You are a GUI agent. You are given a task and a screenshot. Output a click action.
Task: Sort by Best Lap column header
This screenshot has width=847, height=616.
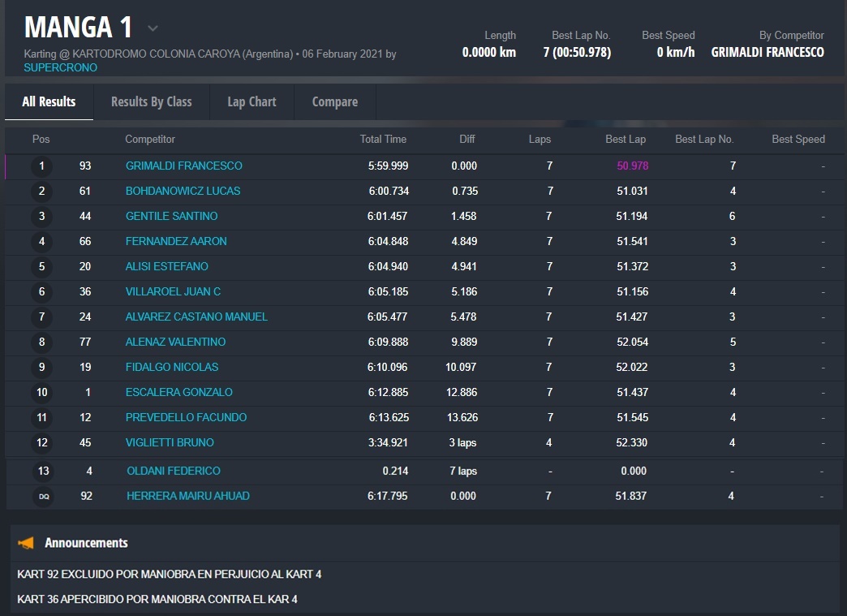tap(626, 139)
